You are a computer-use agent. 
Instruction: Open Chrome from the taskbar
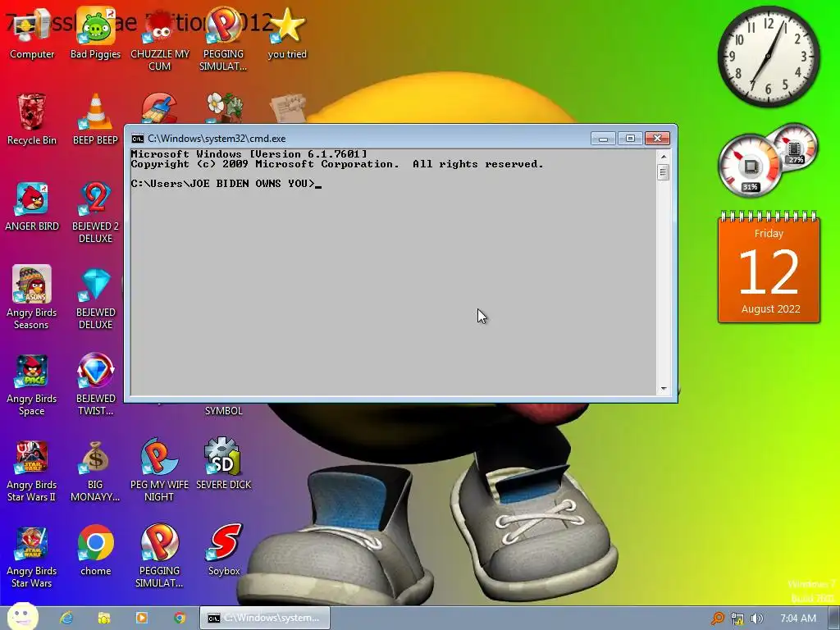point(180,618)
